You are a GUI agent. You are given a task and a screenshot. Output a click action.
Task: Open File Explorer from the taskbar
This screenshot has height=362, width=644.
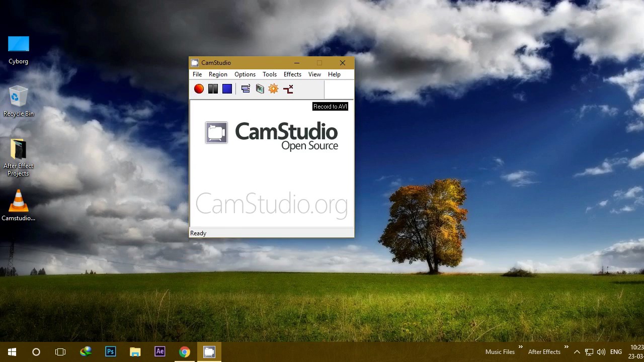tap(135, 352)
